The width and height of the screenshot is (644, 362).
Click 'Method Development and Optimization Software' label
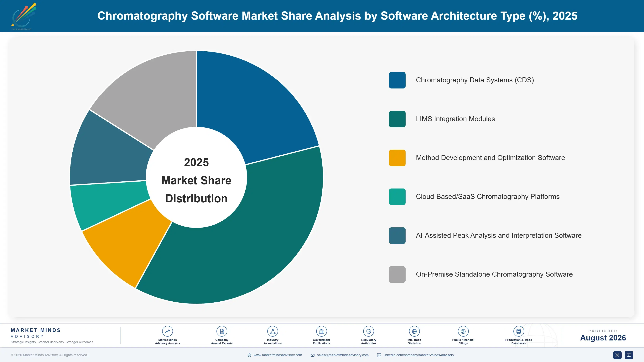(490, 158)
